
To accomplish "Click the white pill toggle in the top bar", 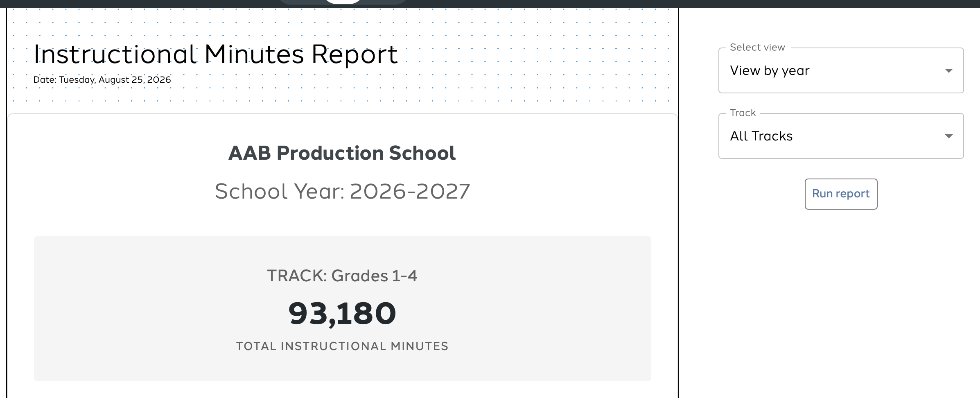I will pyautogui.click(x=343, y=2).
